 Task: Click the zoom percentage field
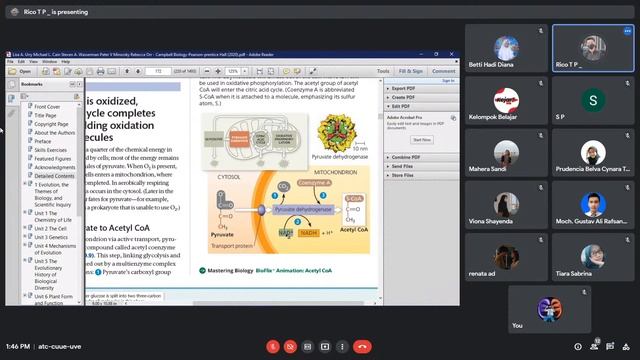click(233, 71)
